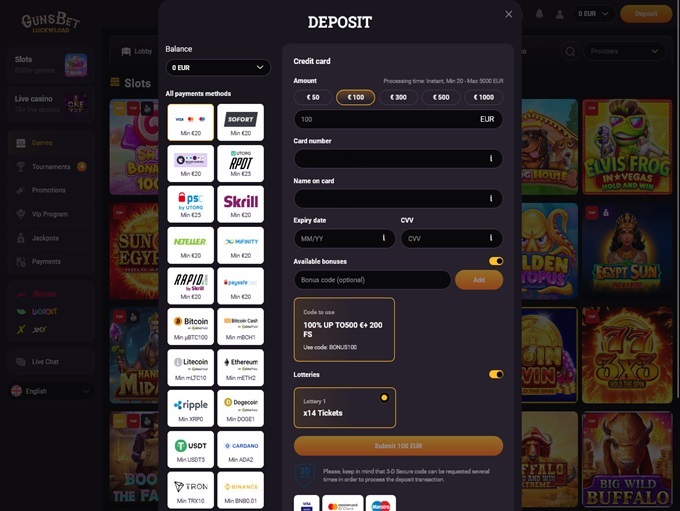680x511 pixels.
Task: Choose Ripple payment tile
Action: pos(190,408)
